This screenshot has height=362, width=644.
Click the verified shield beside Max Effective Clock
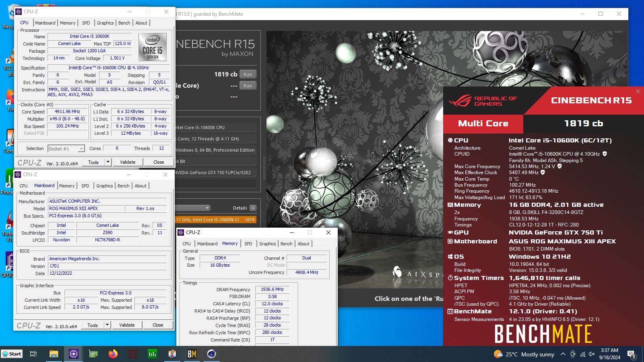(543, 172)
